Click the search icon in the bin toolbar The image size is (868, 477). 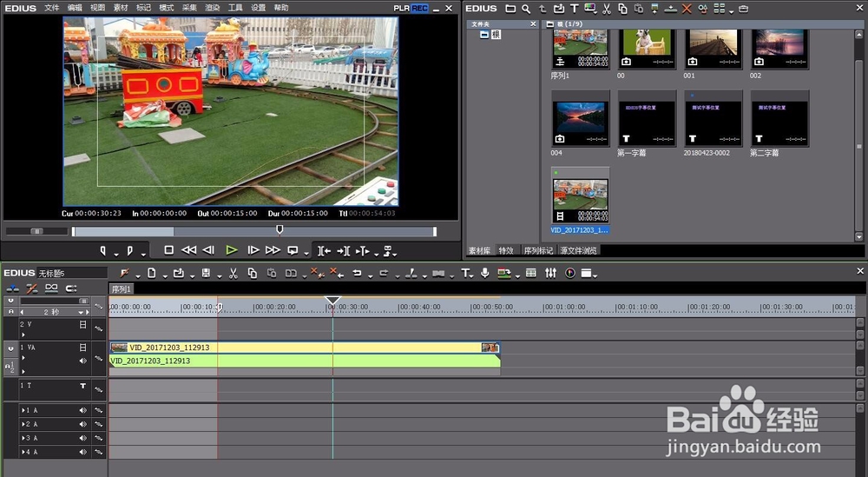pyautogui.click(x=526, y=9)
